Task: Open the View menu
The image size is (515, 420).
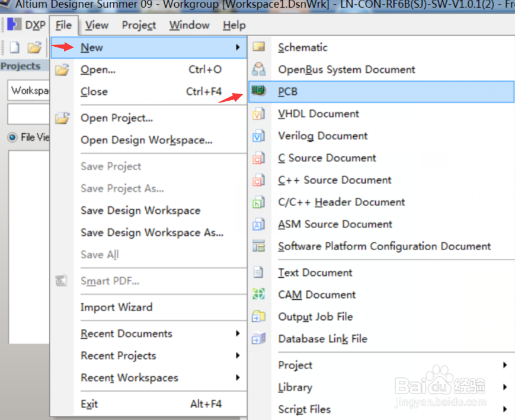Action: [97, 25]
